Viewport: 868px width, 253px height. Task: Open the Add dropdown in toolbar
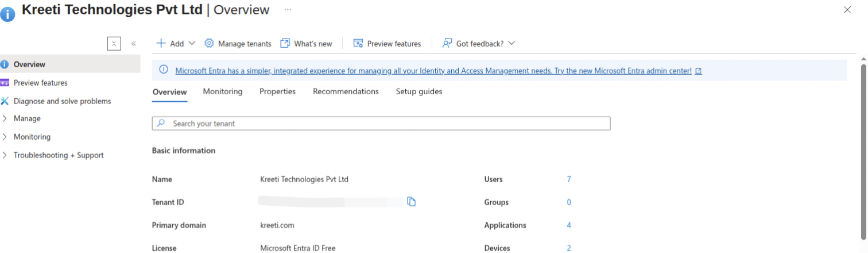click(176, 43)
